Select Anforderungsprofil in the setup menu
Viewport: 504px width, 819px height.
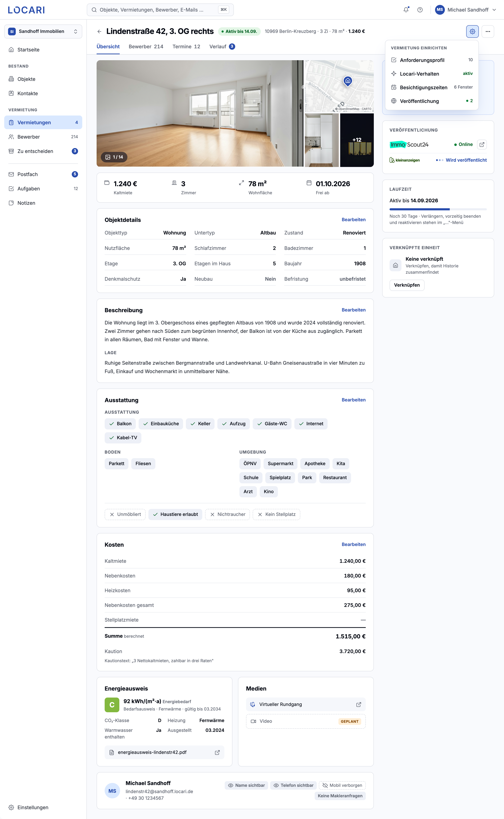pyautogui.click(x=432, y=60)
